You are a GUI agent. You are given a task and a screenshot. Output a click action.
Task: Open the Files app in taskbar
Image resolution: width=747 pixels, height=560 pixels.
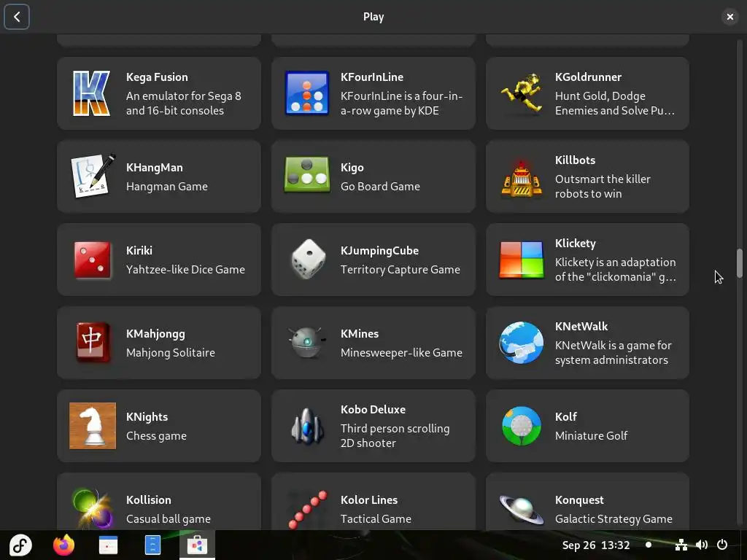point(152,545)
